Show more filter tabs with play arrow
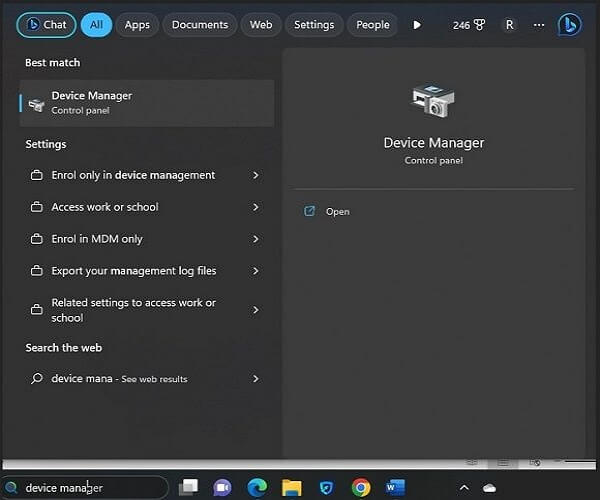600x500 pixels. [x=417, y=25]
